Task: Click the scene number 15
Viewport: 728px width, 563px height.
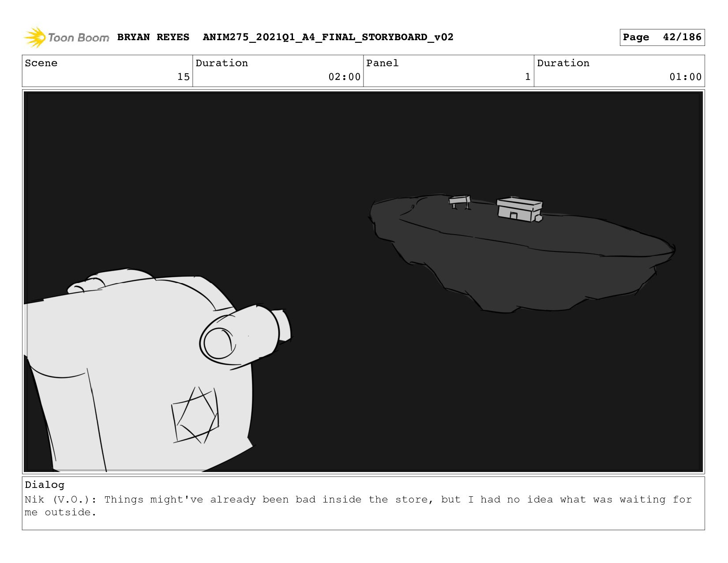Action: 184,77
